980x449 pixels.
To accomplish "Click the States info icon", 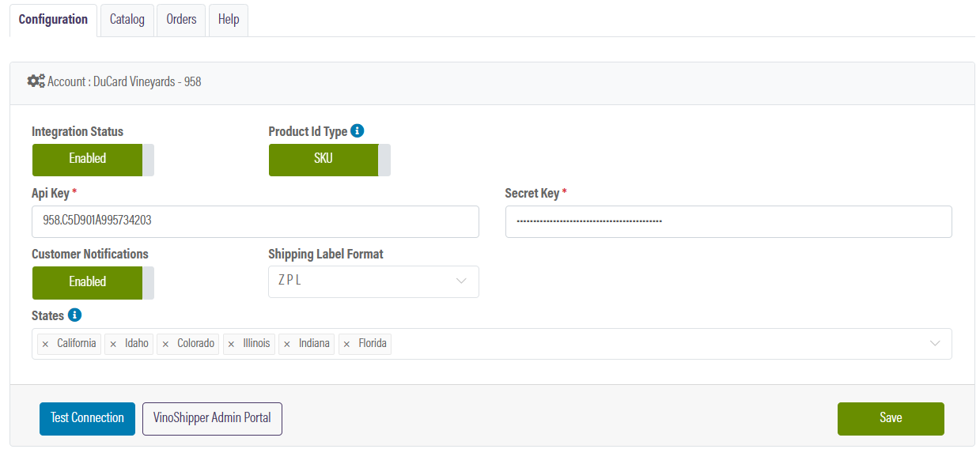I will [75, 315].
